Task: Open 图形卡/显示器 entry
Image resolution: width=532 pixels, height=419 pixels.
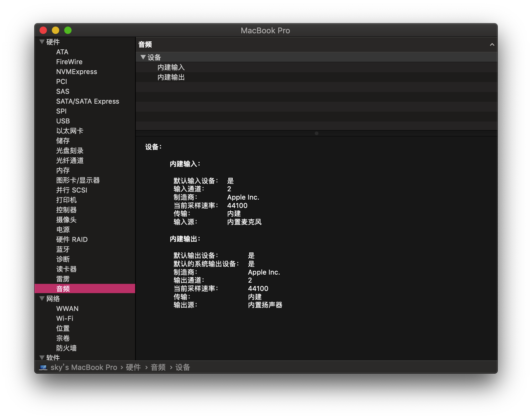Action: click(x=85, y=180)
